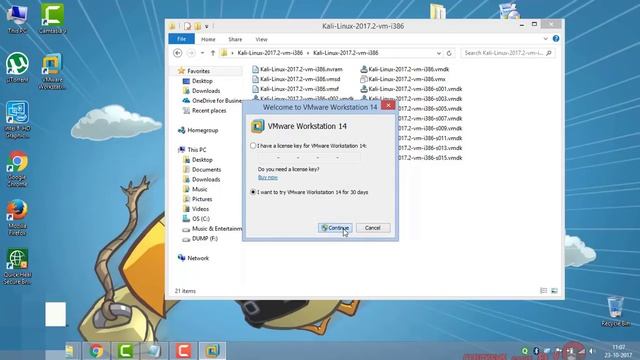Go forward using Explorer forward arrow
Image resolution: width=640 pixels, height=360 pixels.
191,53
